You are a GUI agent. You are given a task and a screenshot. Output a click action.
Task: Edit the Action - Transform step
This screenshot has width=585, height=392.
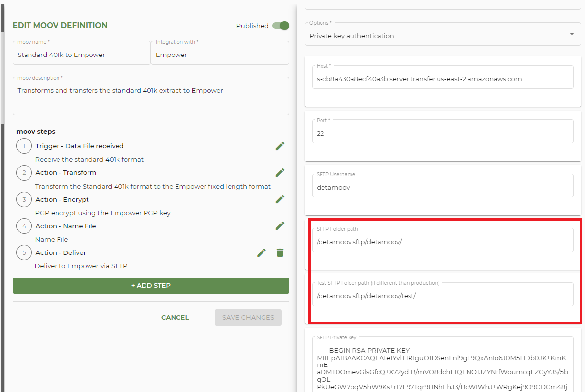click(x=280, y=172)
